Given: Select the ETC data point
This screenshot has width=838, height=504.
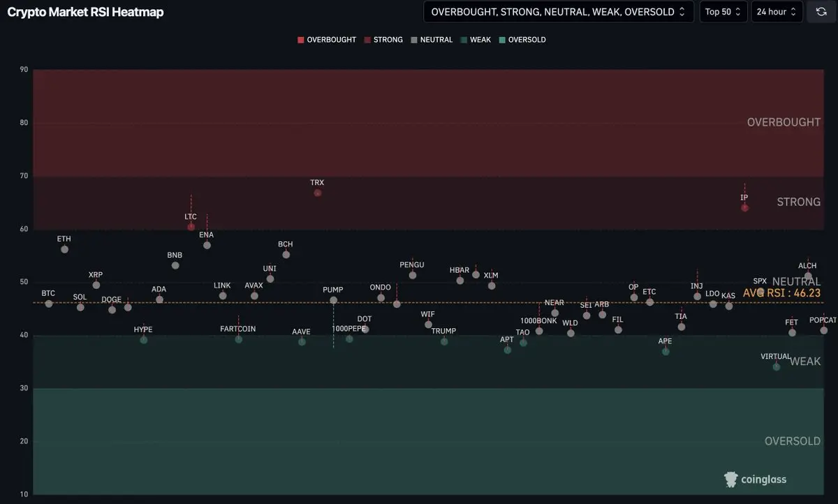Looking at the screenshot, I should (650, 302).
